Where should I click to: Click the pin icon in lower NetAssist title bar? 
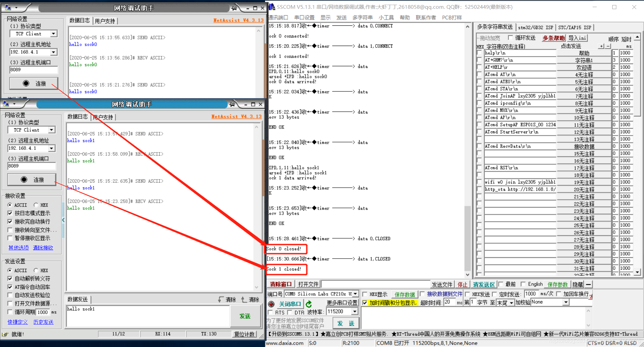pyautogui.click(x=232, y=104)
